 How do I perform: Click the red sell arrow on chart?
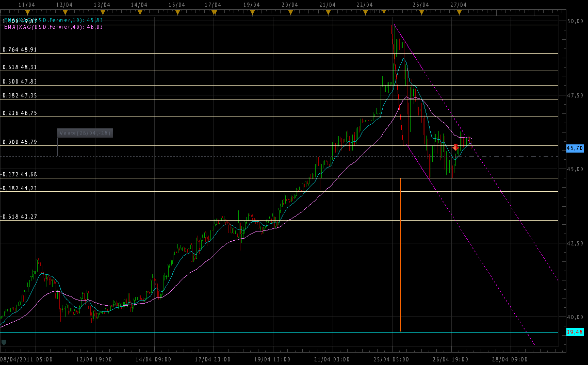[455, 147]
